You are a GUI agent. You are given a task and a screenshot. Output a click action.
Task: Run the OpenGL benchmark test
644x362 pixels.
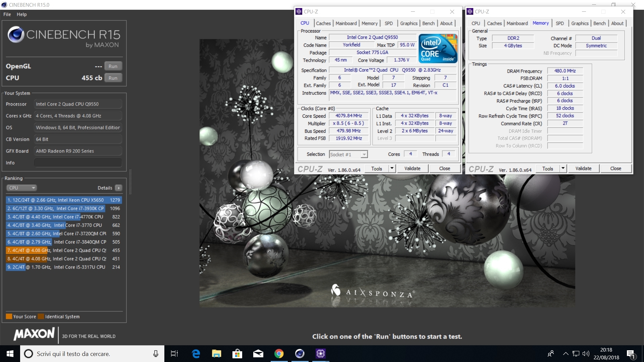click(x=113, y=66)
